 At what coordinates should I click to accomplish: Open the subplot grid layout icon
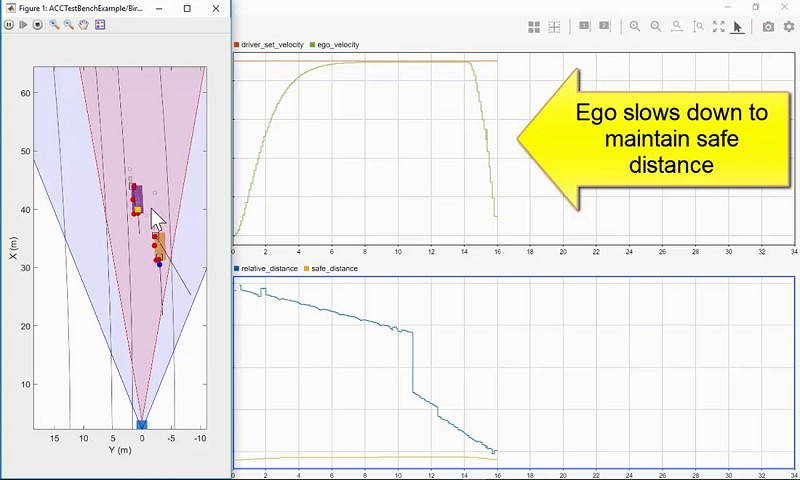point(534,27)
